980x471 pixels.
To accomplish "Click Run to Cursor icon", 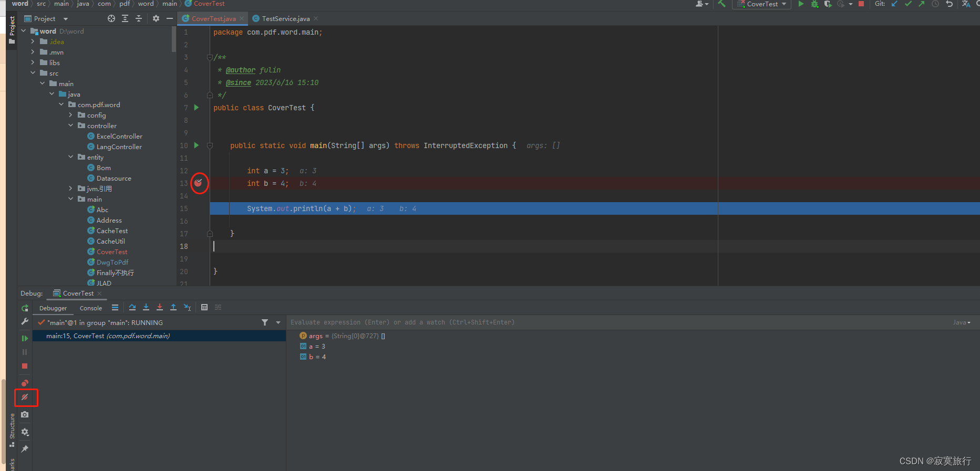I will point(187,308).
